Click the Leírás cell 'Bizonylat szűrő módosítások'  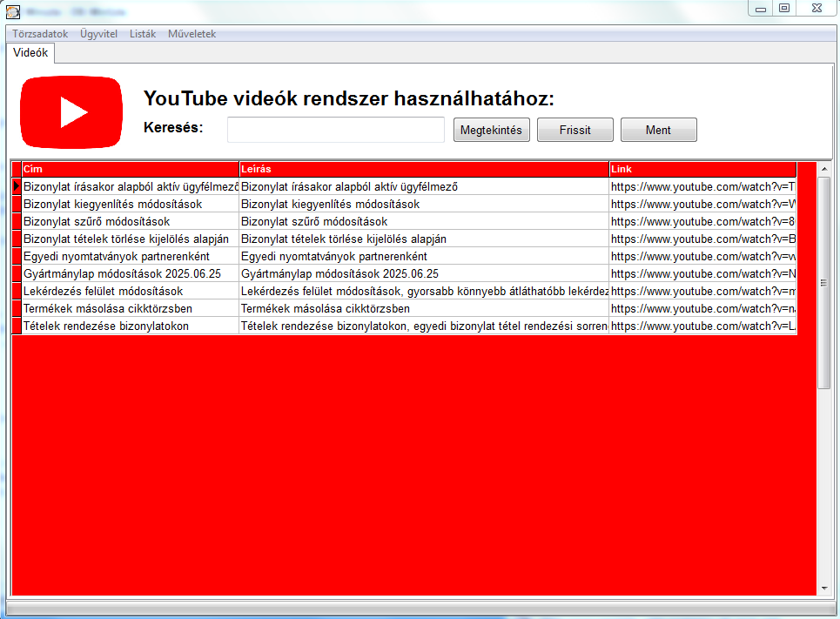click(x=424, y=221)
